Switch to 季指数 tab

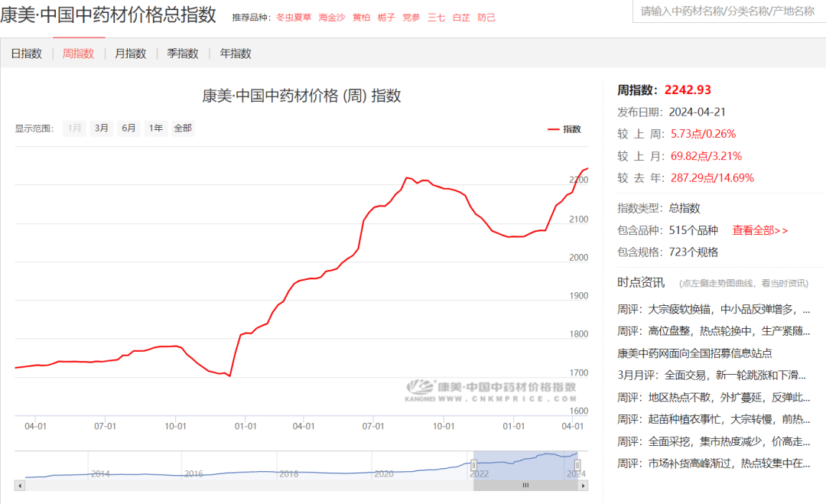(x=182, y=54)
